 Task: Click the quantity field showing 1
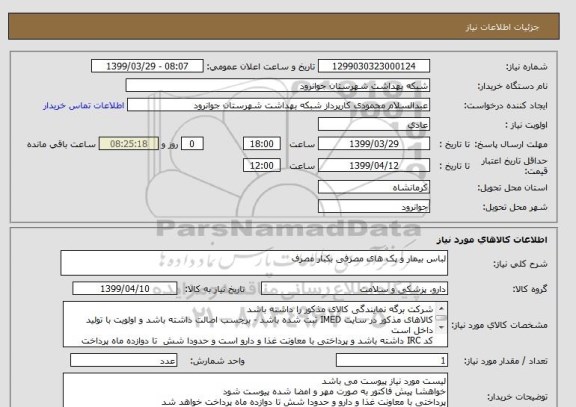[x=392, y=360]
